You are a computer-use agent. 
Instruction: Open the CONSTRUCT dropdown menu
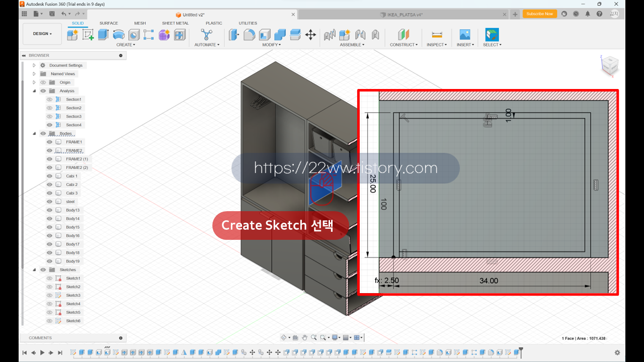(x=404, y=45)
